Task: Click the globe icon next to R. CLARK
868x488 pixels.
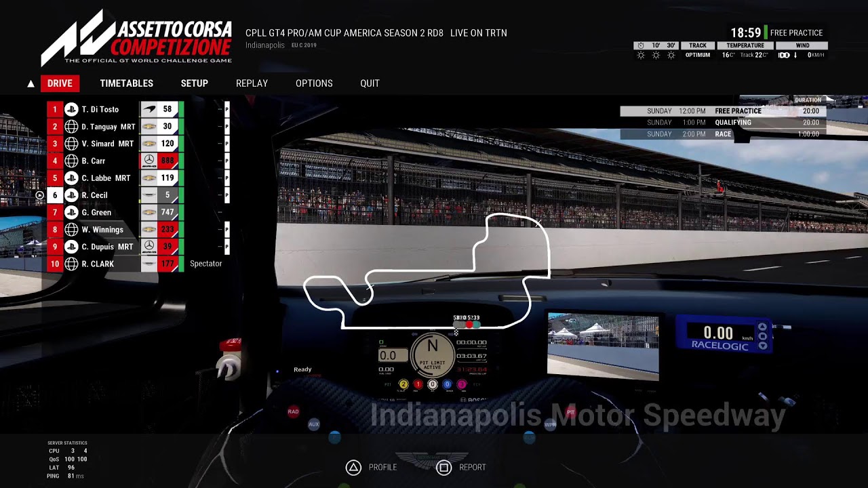Action: click(x=71, y=264)
